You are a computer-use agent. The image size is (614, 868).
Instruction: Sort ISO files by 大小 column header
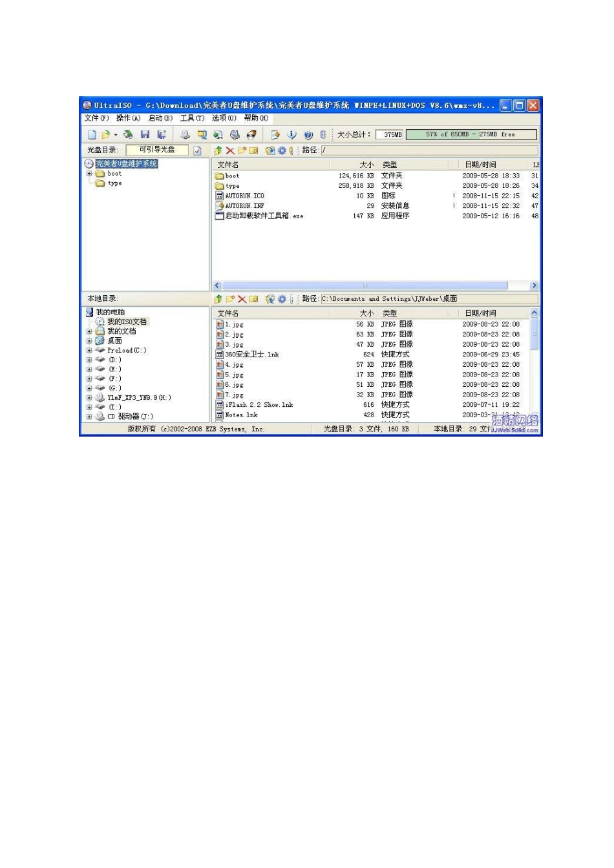click(354, 165)
